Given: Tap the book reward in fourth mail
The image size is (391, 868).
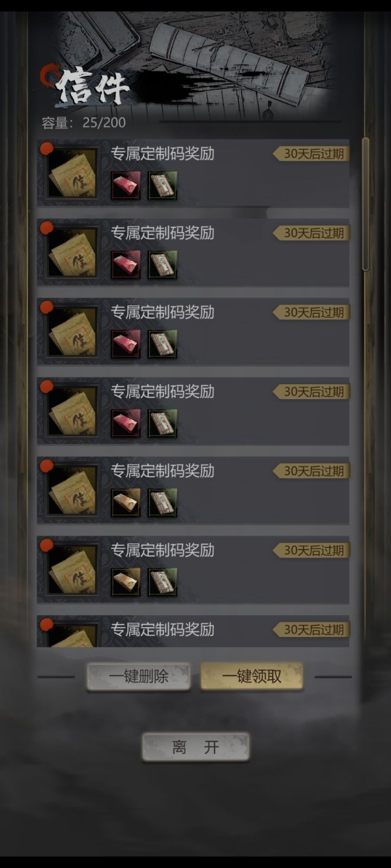Looking at the screenshot, I should pos(162,423).
